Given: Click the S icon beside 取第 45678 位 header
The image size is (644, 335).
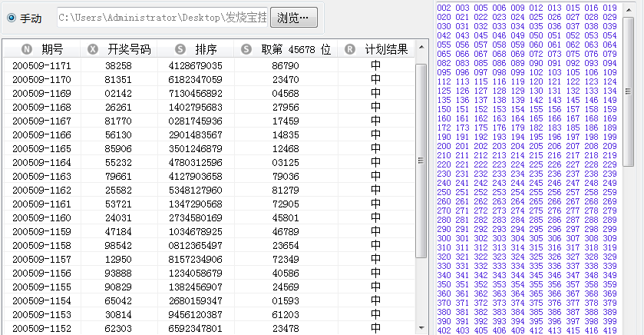Looking at the screenshot, I should (246, 49).
